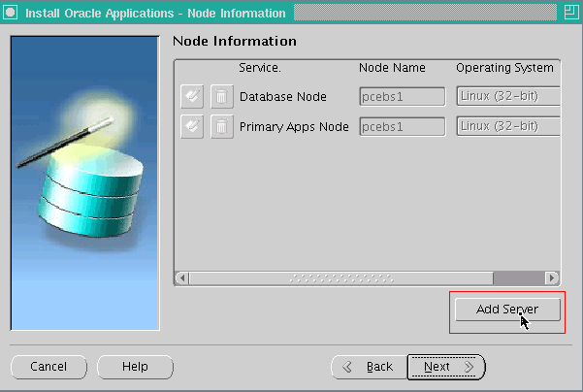
Task: Click scrollbar right arrow
Action: (552, 278)
